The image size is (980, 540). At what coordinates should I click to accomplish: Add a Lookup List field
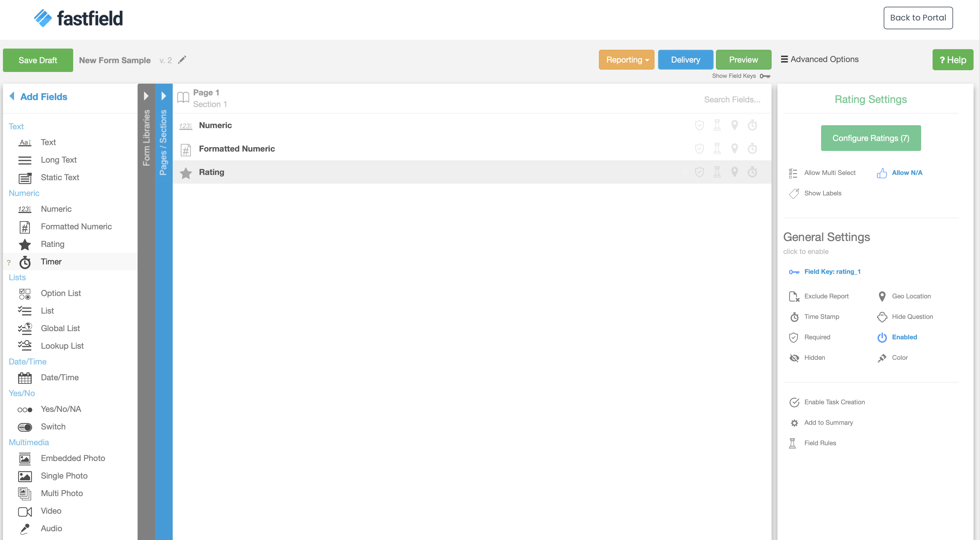[x=62, y=346]
